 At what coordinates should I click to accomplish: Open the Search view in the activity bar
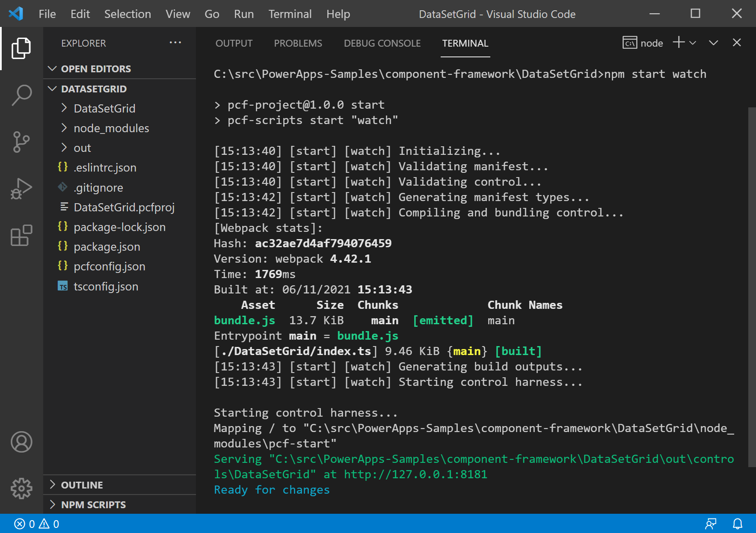(x=21, y=95)
